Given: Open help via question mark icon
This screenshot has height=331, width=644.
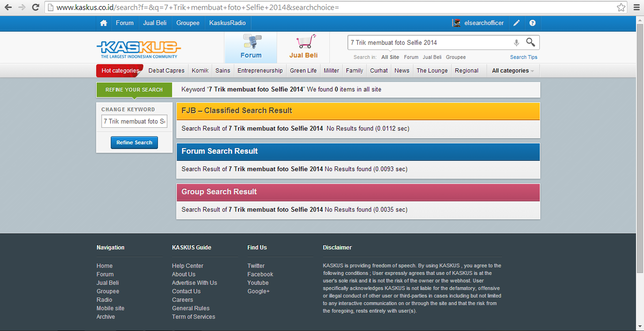Looking at the screenshot, I should point(532,23).
